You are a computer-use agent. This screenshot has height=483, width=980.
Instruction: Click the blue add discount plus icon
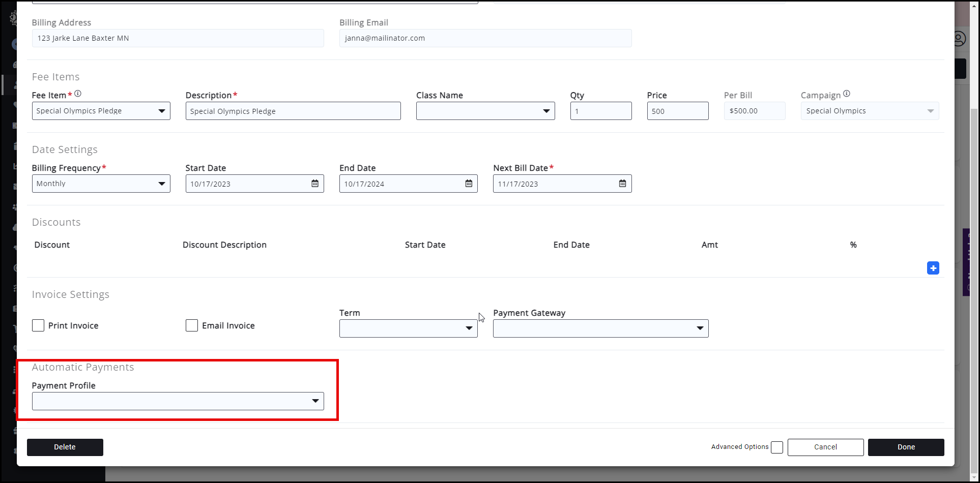coord(933,268)
